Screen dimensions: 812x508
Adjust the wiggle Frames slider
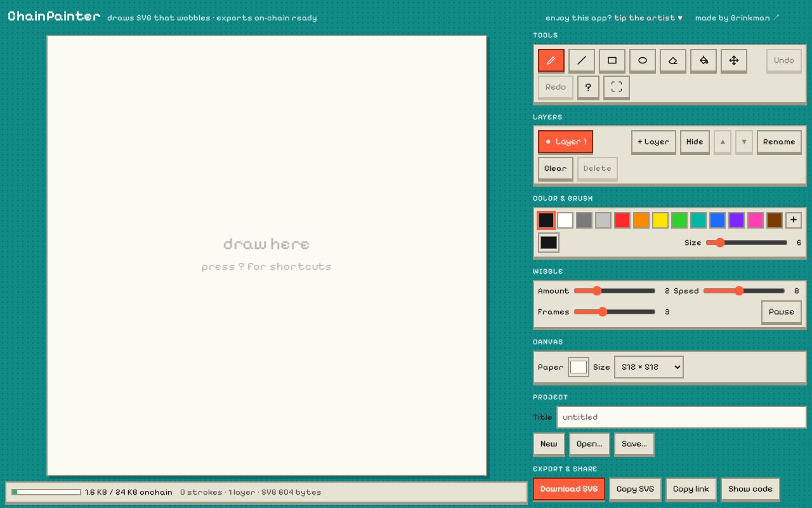tap(615, 312)
